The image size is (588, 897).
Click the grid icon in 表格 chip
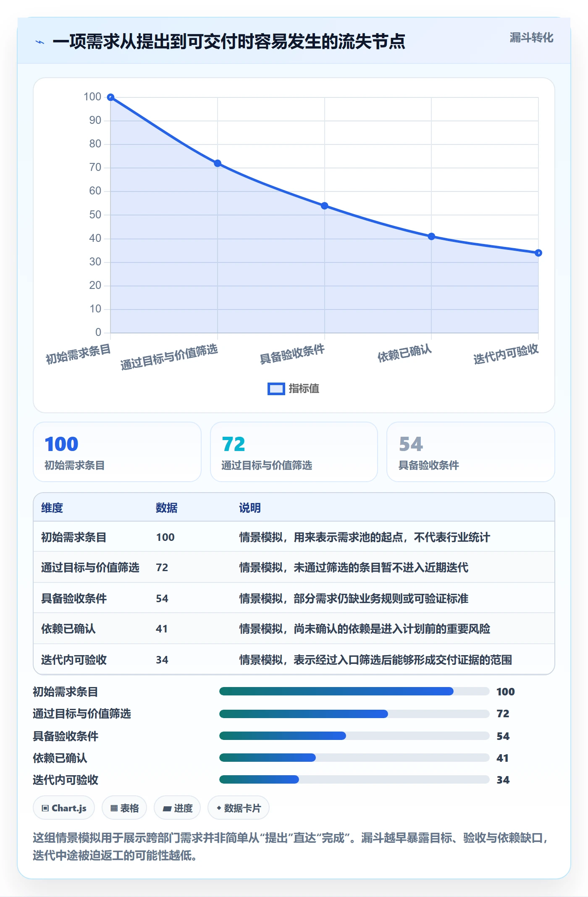coord(114,808)
